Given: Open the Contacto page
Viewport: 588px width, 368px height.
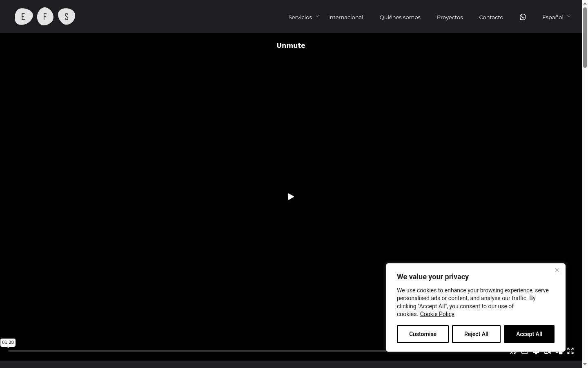Looking at the screenshot, I should [x=491, y=17].
